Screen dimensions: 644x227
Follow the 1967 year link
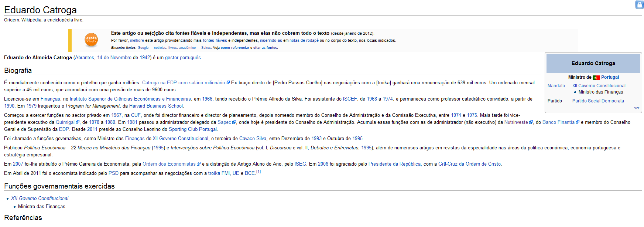pos(116,115)
